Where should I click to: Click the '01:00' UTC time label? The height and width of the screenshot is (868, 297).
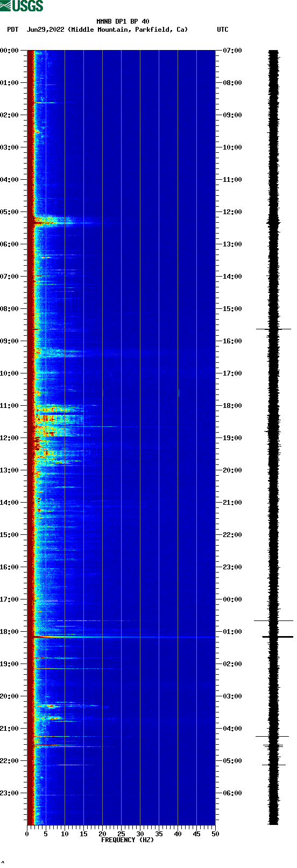click(x=232, y=632)
